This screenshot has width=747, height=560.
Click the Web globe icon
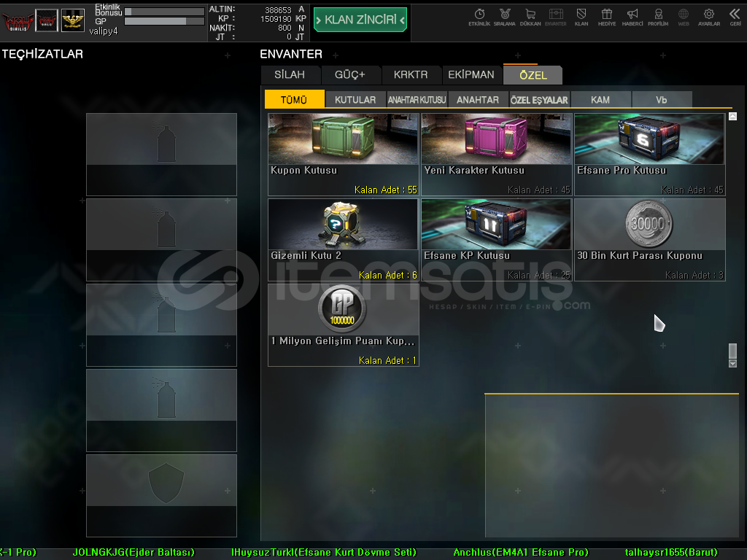(x=683, y=17)
